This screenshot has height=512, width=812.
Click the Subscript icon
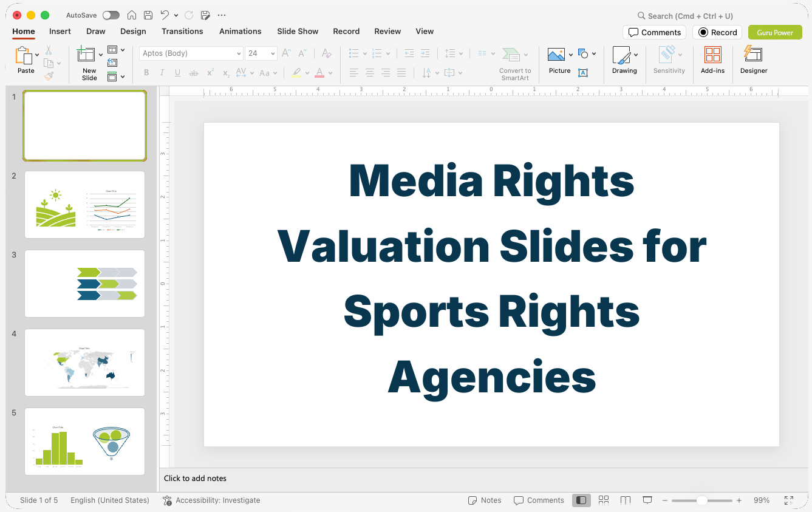tap(226, 73)
